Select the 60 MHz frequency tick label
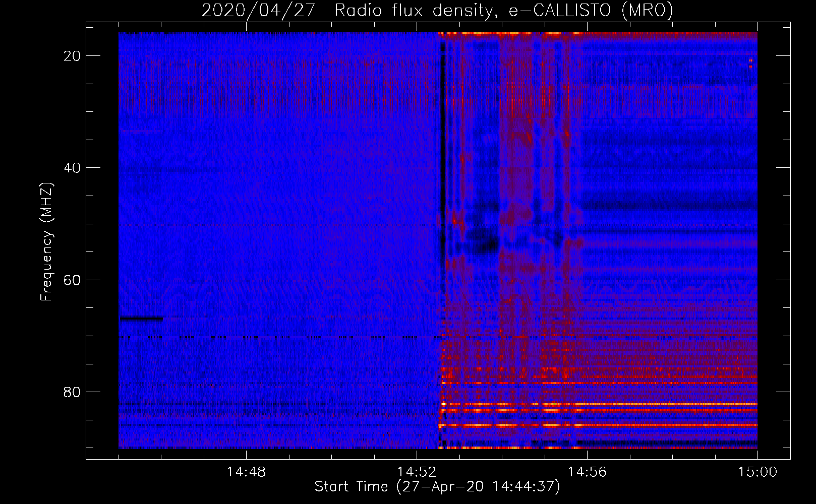Screen dimensions: 816x504 pyautogui.click(x=72, y=280)
